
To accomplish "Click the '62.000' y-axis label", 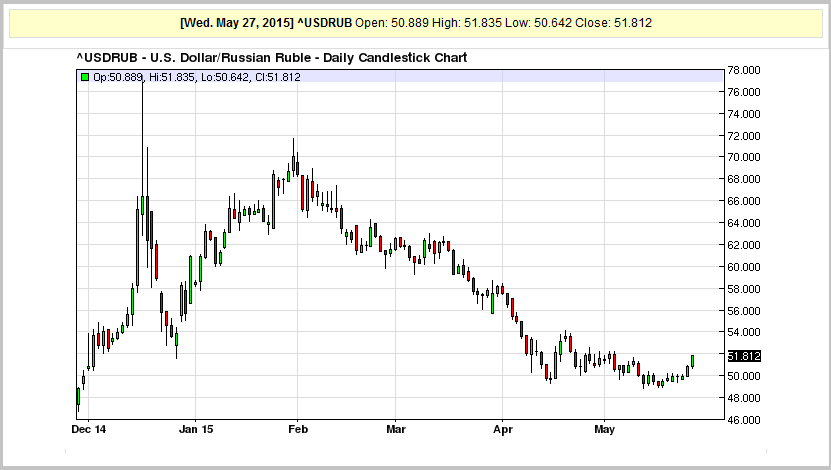I will 744,245.
